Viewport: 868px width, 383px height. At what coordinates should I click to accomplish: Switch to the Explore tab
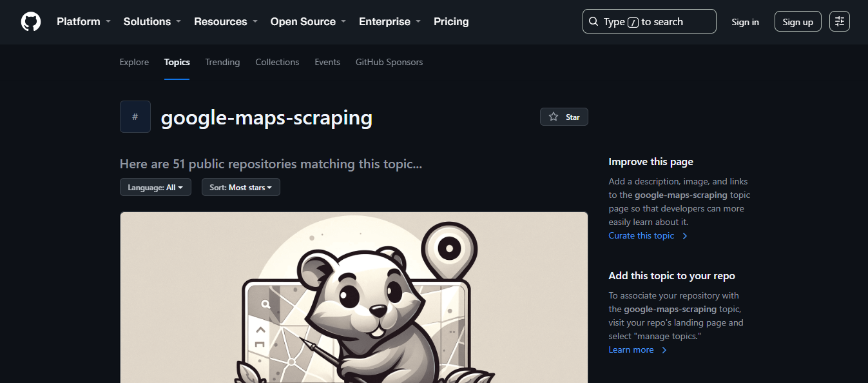click(134, 62)
